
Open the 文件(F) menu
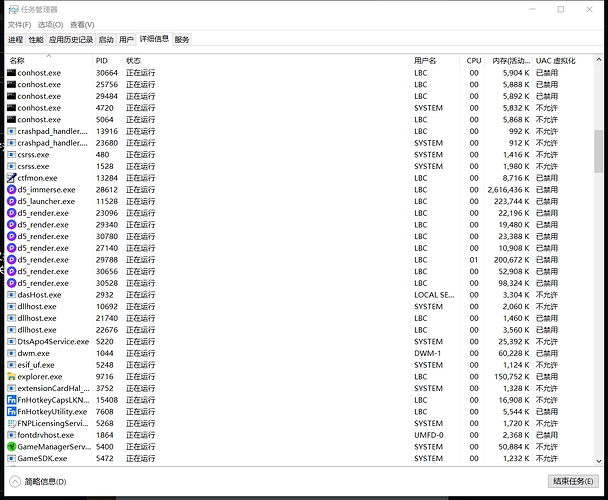19,25
